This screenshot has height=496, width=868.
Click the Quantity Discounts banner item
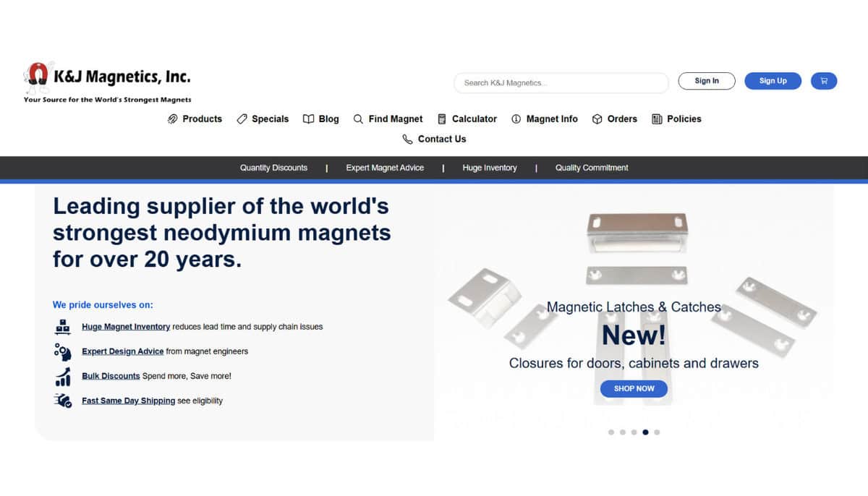(273, 167)
